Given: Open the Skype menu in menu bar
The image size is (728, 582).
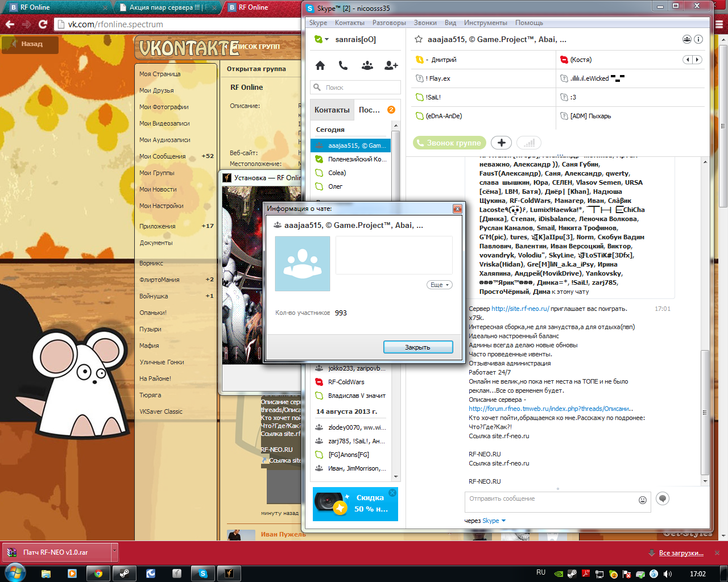Looking at the screenshot, I should pos(318,23).
